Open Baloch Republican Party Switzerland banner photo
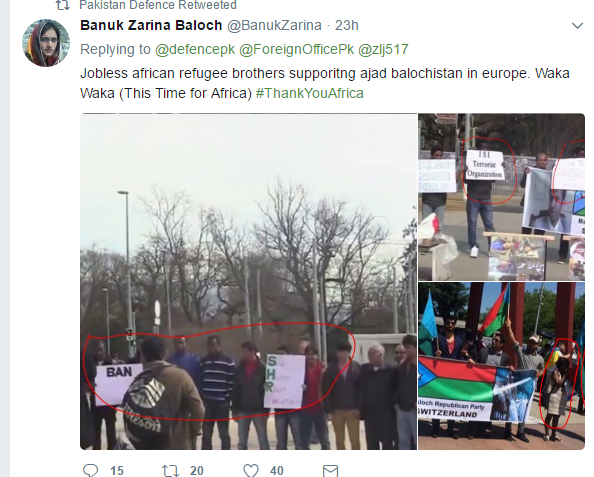This screenshot has height=477, width=594. pyautogui.click(x=502, y=366)
